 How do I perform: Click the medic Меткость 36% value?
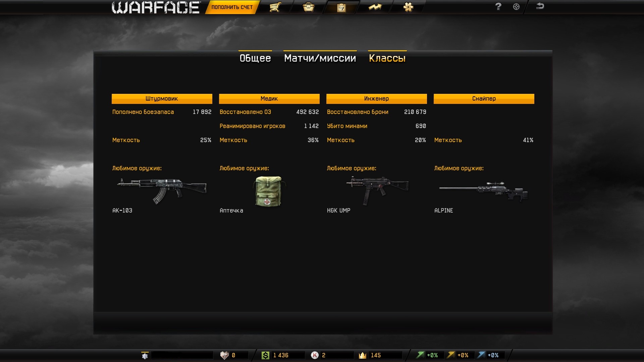[313, 140]
